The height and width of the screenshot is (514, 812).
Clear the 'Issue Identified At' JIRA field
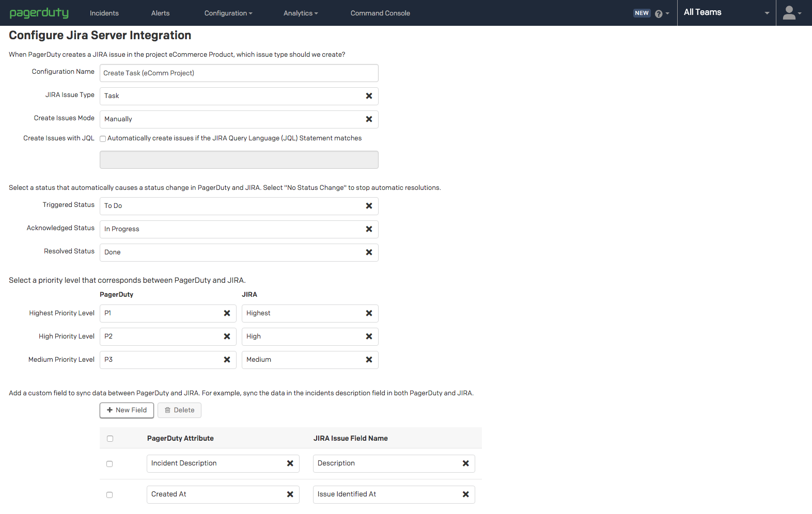click(x=465, y=494)
